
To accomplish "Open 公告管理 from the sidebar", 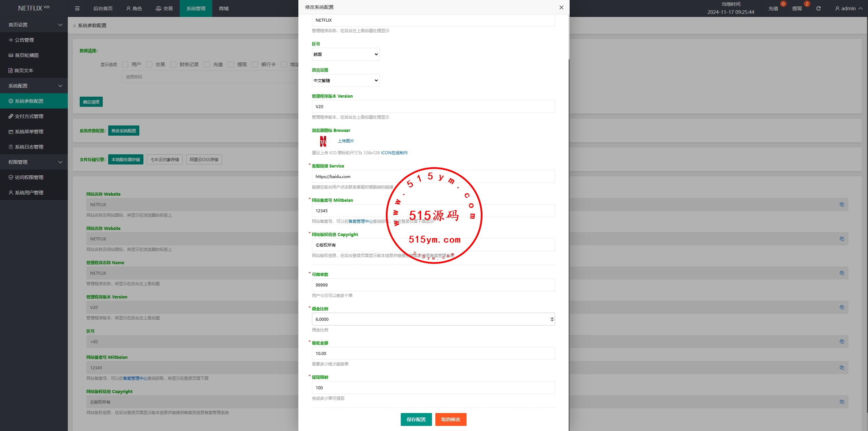I will click(24, 40).
